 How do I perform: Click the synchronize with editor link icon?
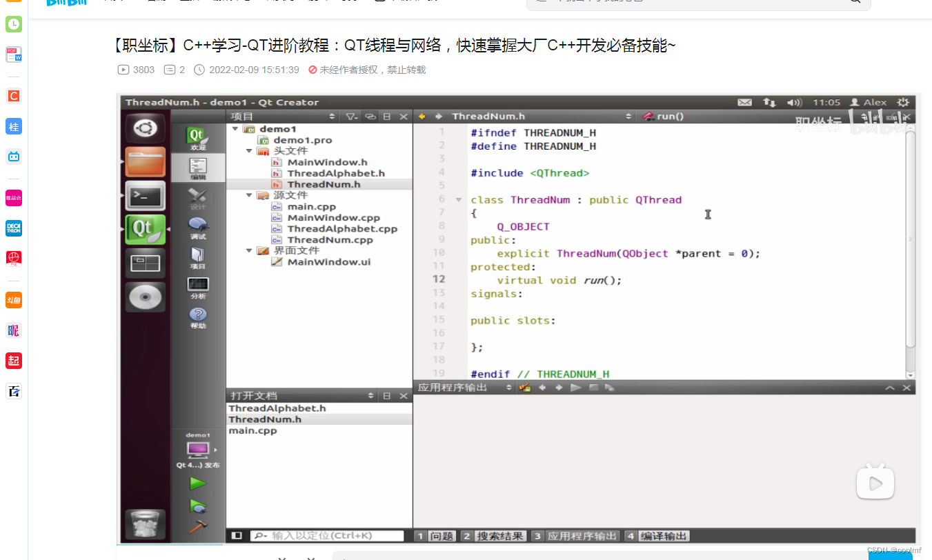coord(370,117)
